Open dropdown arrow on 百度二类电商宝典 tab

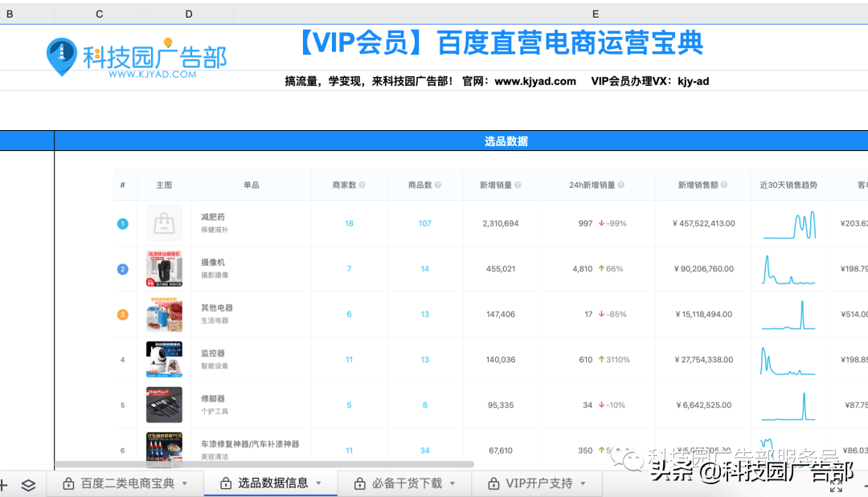coord(185,483)
